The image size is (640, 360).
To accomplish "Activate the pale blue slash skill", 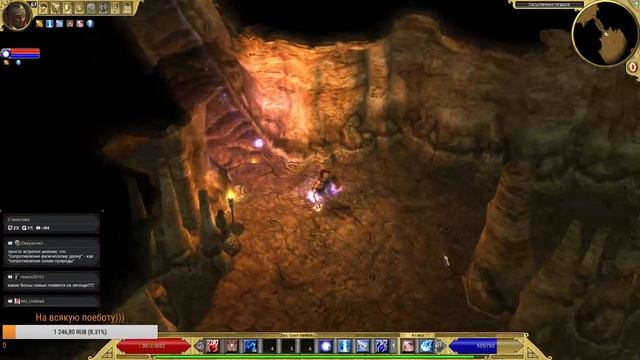I will [x=363, y=346].
